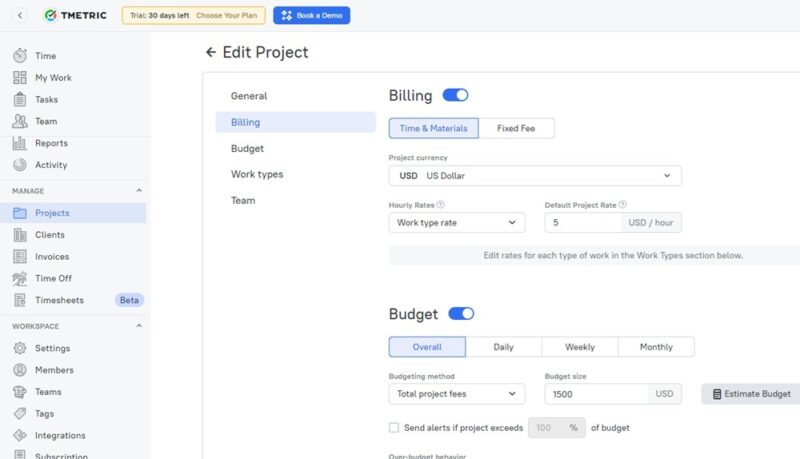Click the Default Project Rate help icon
The height and width of the screenshot is (459, 800).
coord(622,205)
